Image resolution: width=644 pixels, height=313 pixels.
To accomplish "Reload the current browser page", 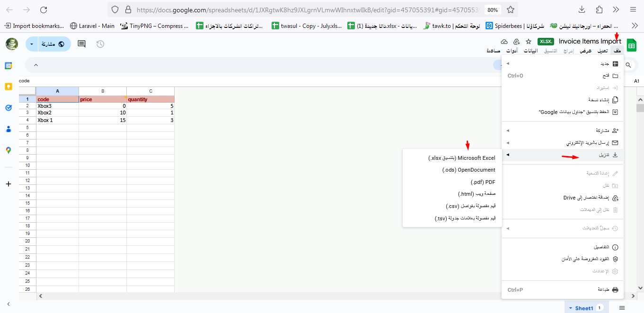I will (44, 9).
